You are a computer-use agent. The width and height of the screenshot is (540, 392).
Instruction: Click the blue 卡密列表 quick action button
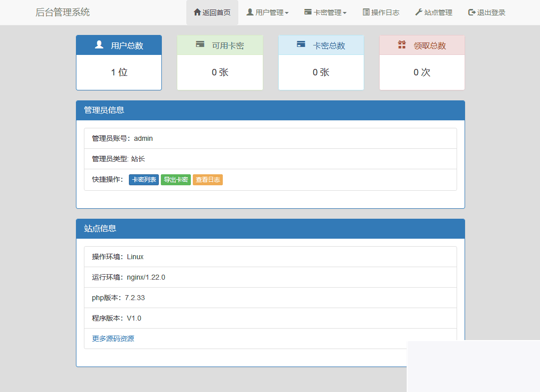(144, 180)
